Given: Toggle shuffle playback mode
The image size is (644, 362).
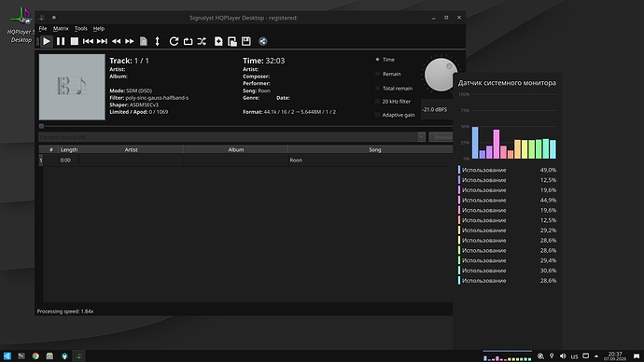Looking at the screenshot, I should (202, 41).
